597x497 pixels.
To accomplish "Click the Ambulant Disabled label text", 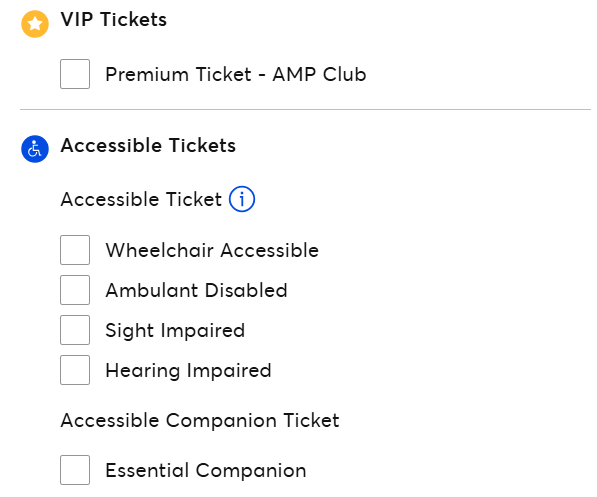I will tap(196, 290).
